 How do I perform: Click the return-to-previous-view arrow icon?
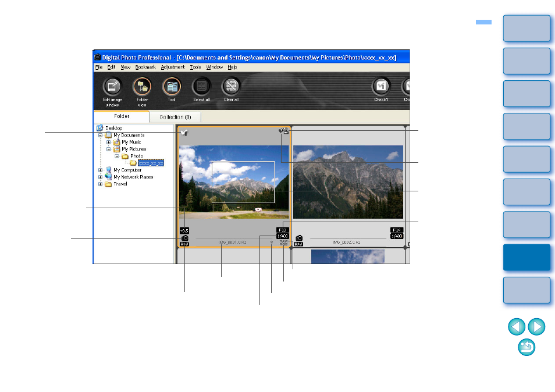(x=526, y=347)
